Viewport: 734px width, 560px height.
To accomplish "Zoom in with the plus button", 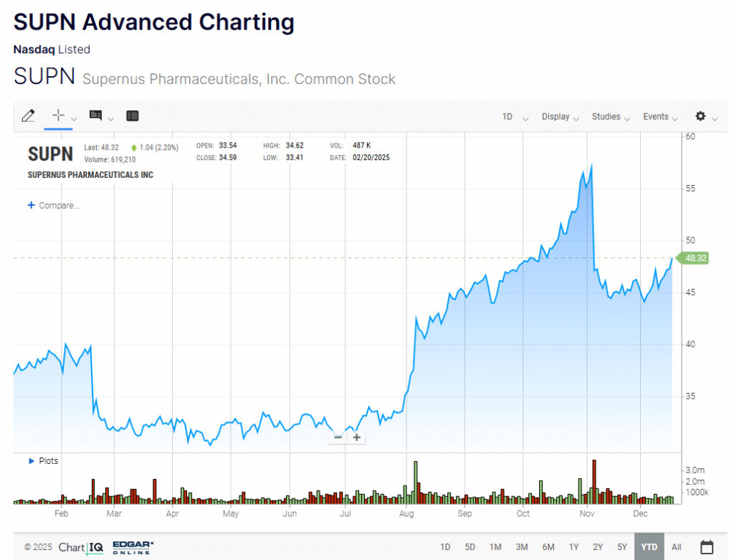I will point(356,437).
